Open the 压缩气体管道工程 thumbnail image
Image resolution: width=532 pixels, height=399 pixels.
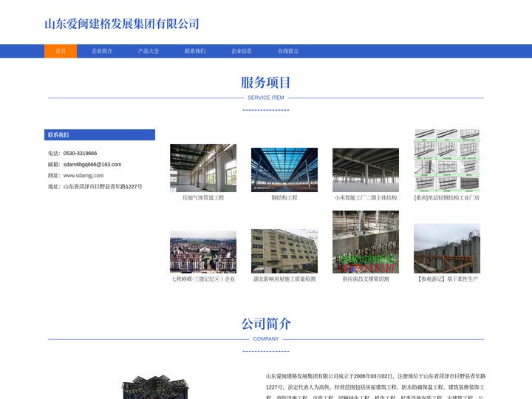click(203, 168)
